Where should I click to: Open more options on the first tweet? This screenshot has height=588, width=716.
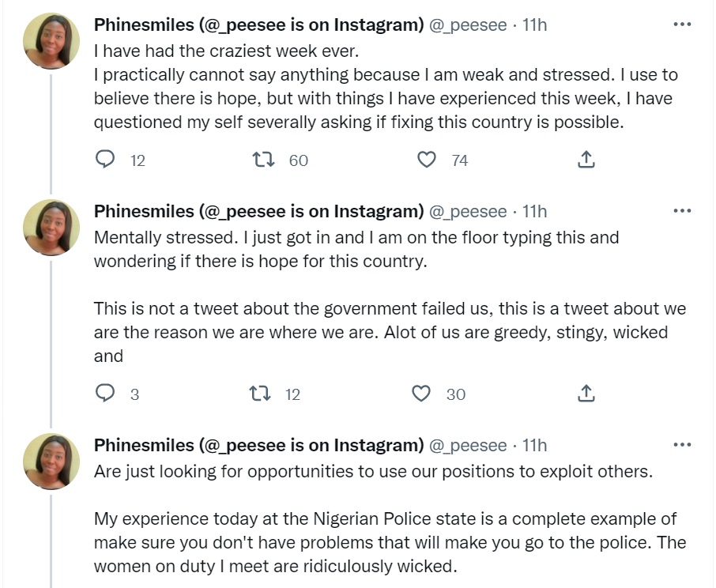(681, 25)
